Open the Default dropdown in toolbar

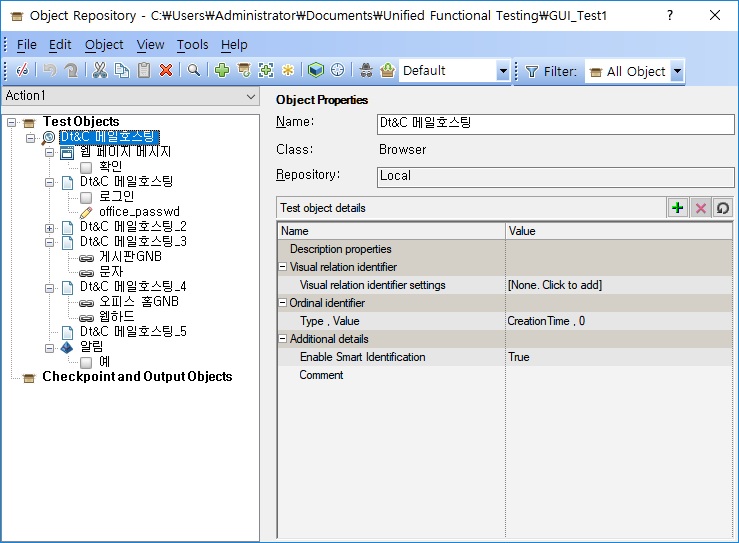coord(503,71)
